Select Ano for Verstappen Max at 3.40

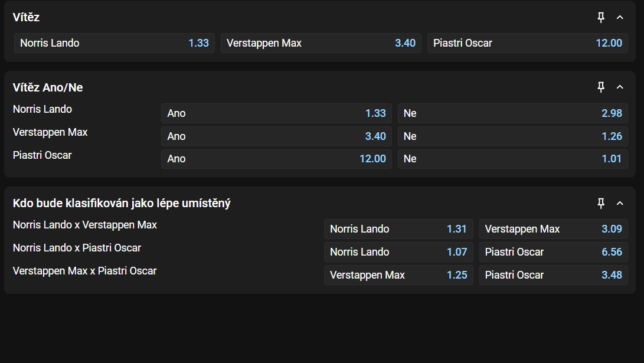tap(276, 136)
